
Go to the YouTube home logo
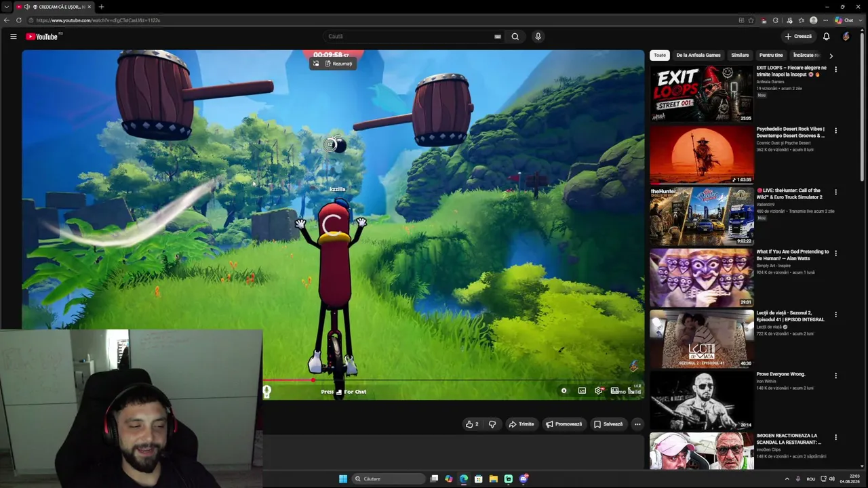(42, 37)
